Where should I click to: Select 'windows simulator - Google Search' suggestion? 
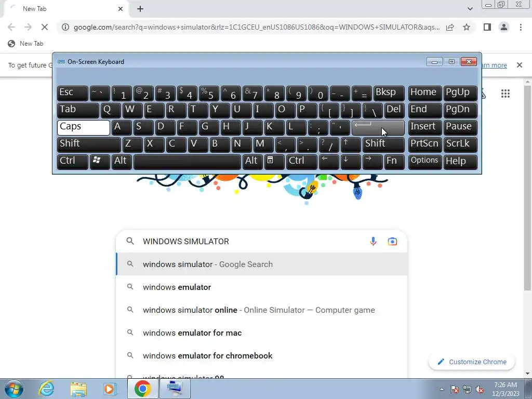262,264
